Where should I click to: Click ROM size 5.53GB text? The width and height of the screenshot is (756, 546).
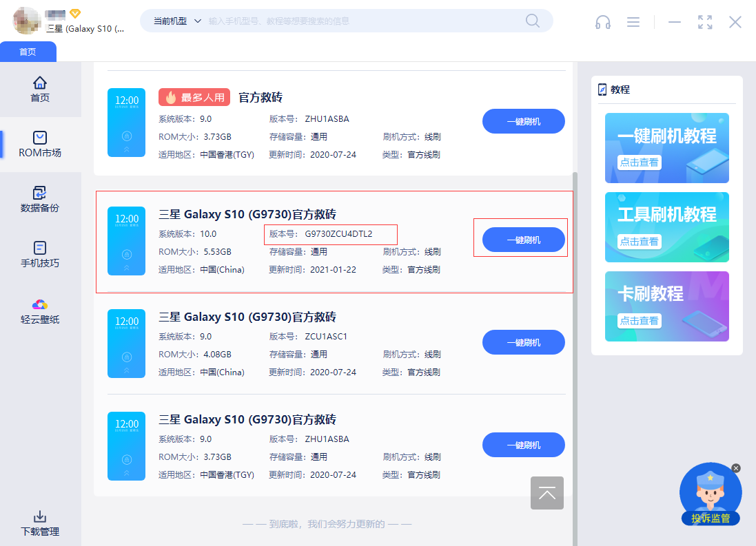(218, 252)
